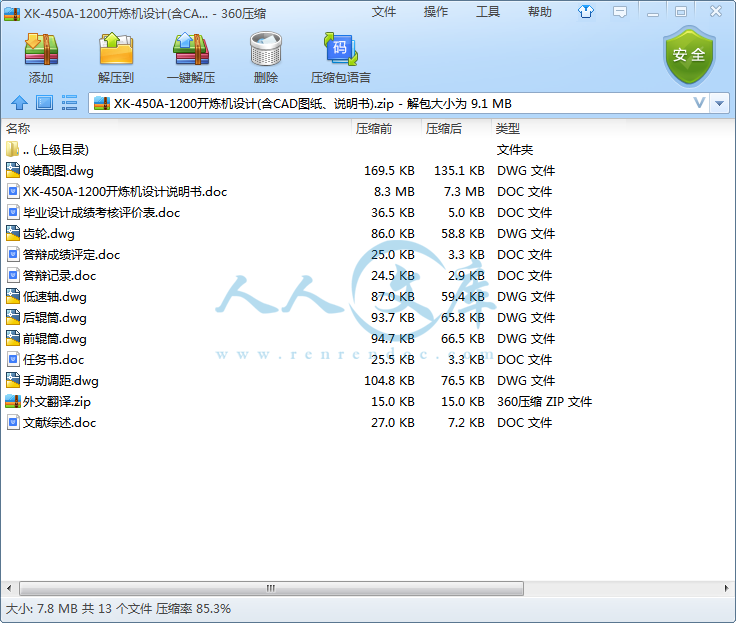736x623 pixels.
Task: Select XK-450A-1200开炼机设计说明书.doc
Action: 125,192
